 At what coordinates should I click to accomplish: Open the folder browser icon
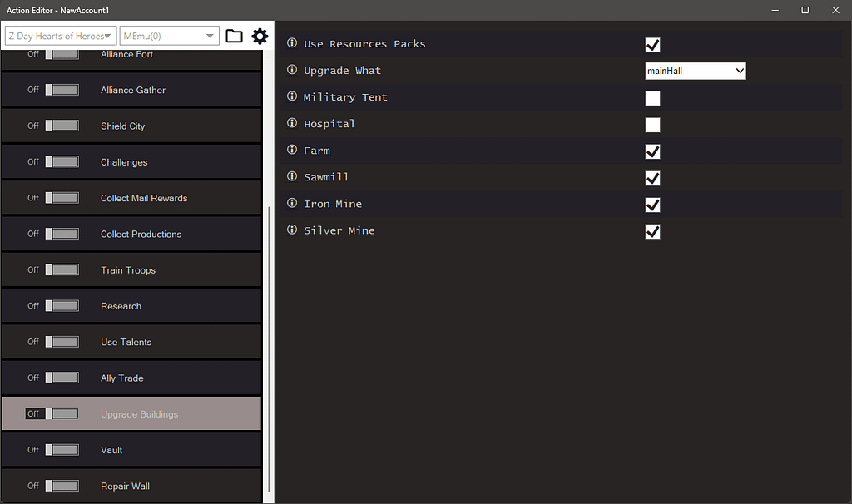(234, 36)
